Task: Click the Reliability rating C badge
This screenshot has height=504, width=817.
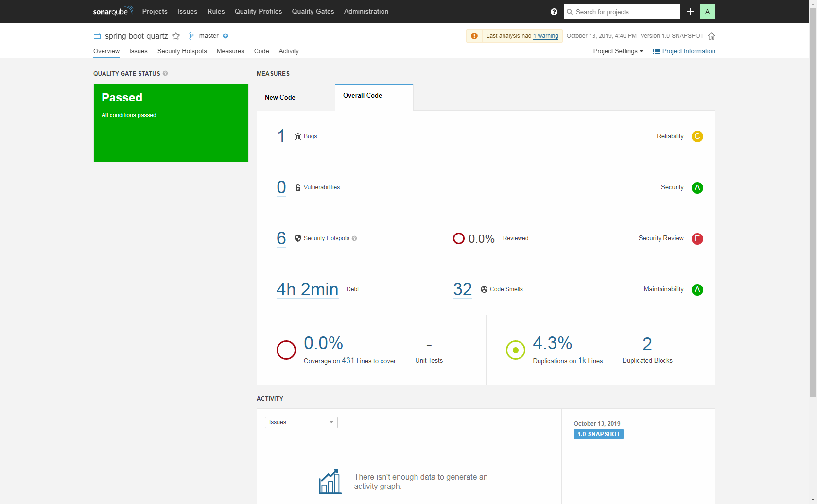Action: click(697, 136)
